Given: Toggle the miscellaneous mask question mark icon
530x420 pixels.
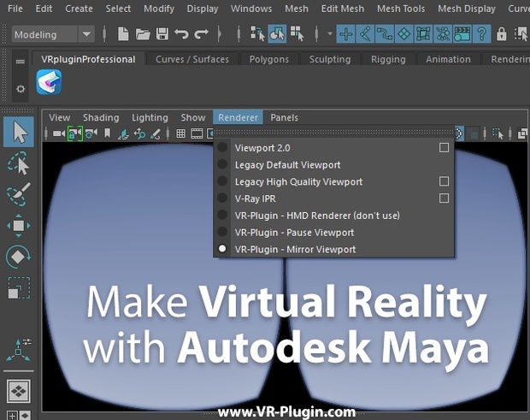Looking at the screenshot, I should coord(482,34).
